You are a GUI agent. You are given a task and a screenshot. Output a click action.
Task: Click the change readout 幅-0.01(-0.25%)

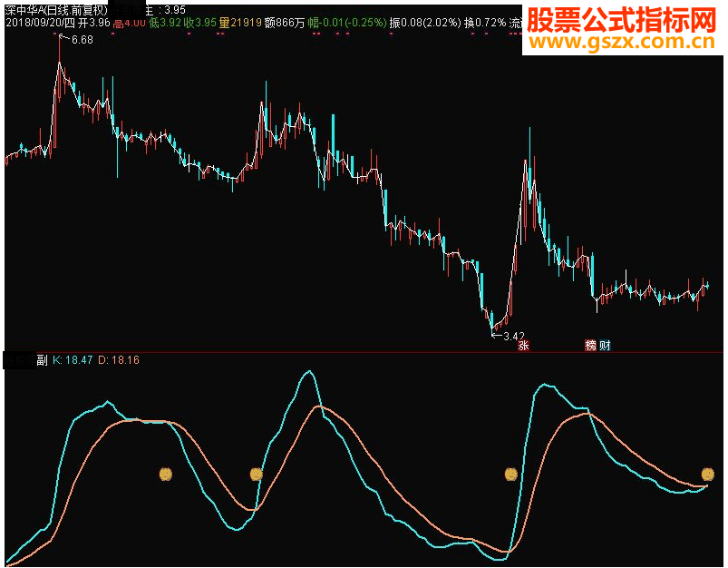[347, 23]
